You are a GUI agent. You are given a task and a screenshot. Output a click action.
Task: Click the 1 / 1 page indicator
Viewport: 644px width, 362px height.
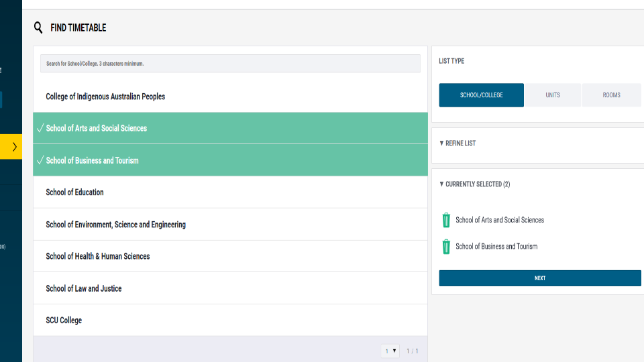tap(413, 351)
